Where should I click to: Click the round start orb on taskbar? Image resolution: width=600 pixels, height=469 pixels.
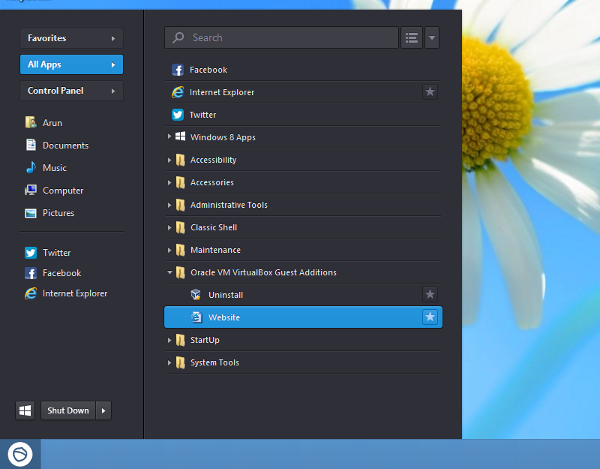pyautogui.click(x=20, y=454)
